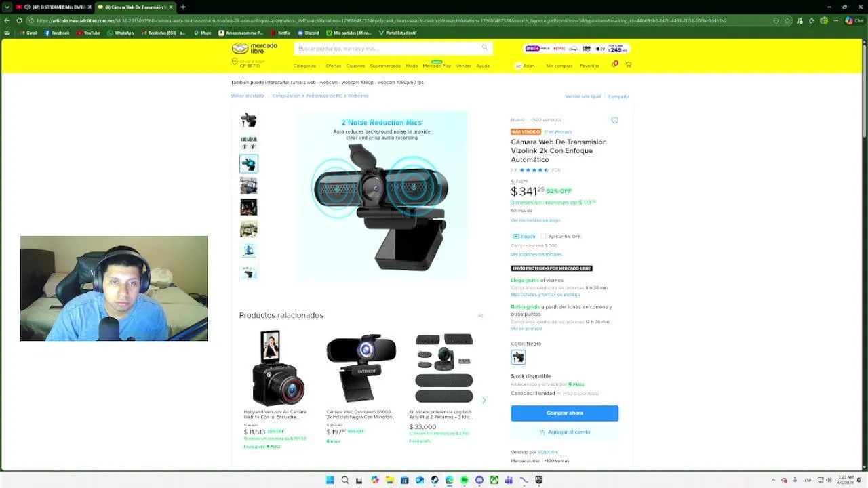Open VIZOLINK seller link
868x488 pixels.
[x=547, y=452]
